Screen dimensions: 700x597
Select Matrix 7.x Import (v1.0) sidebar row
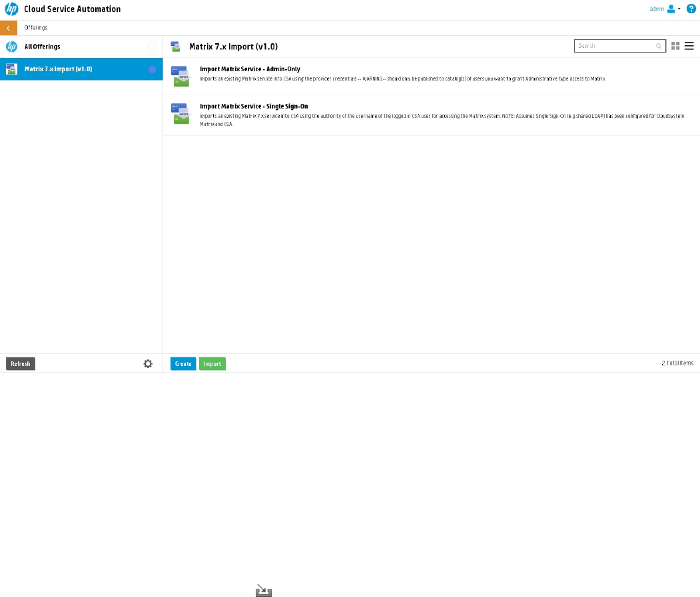click(81, 69)
